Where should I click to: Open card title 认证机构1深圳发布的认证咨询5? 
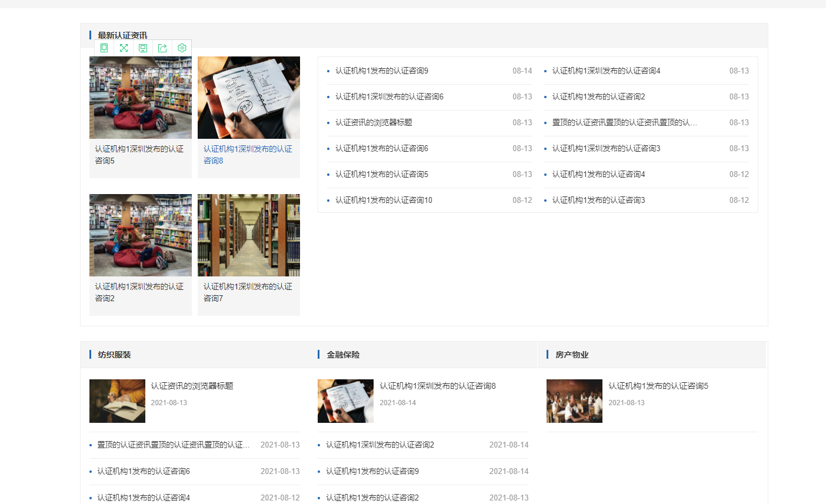[x=139, y=155]
